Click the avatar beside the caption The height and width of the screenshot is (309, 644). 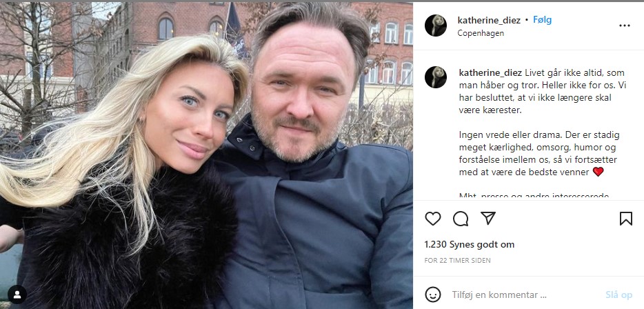pos(436,77)
